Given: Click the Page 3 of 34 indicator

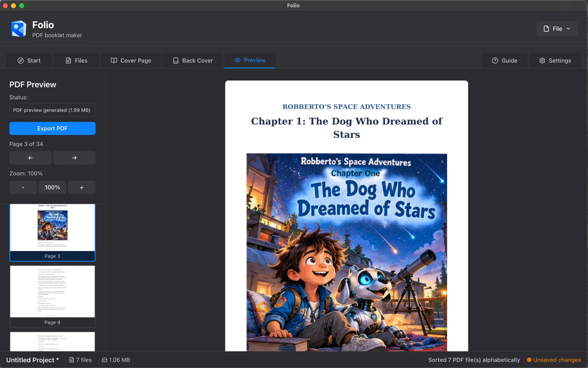Looking at the screenshot, I should coord(26,144).
